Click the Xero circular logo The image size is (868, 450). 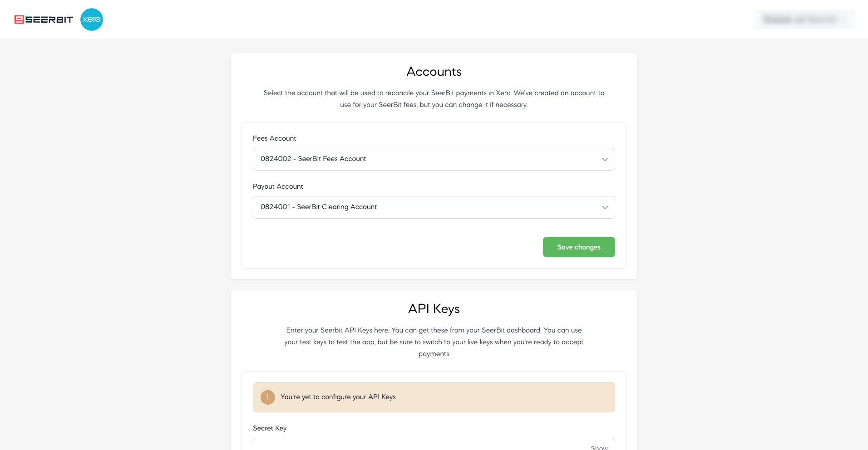click(91, 20)
